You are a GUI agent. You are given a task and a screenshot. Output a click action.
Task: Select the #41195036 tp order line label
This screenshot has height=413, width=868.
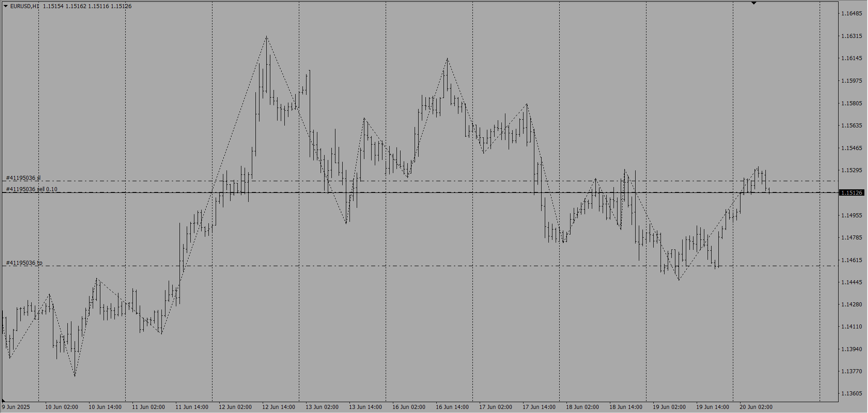[24, 263]
